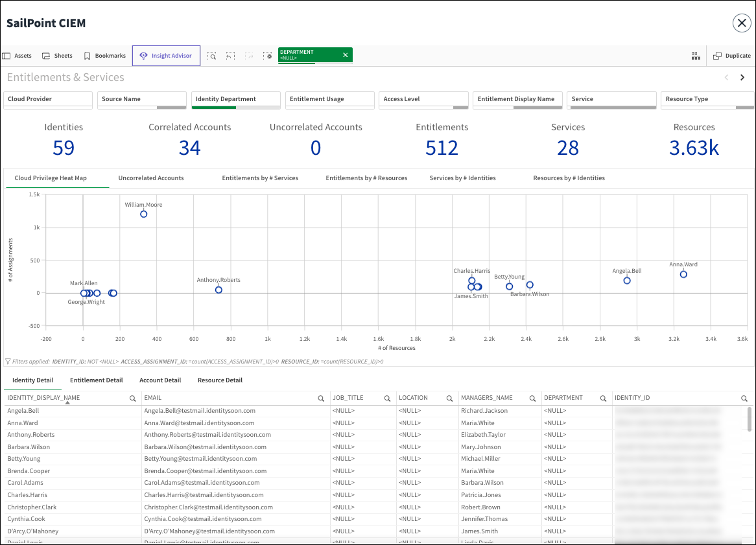
Task: Open the Assets panel
Action: (x=18, y=56)
